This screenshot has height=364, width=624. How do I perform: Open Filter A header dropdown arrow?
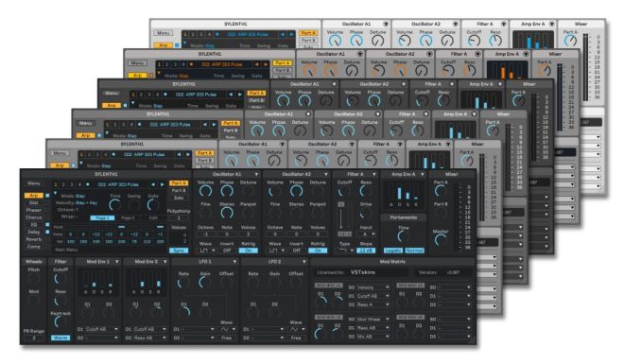pyautogui.click(x=374, y=175)
